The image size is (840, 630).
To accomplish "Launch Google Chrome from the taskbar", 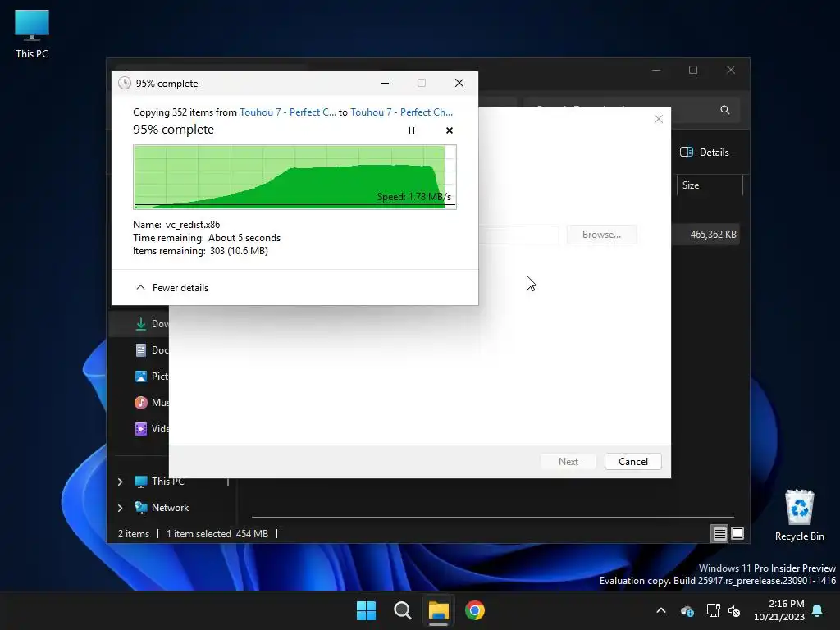I will coord(475,610).
